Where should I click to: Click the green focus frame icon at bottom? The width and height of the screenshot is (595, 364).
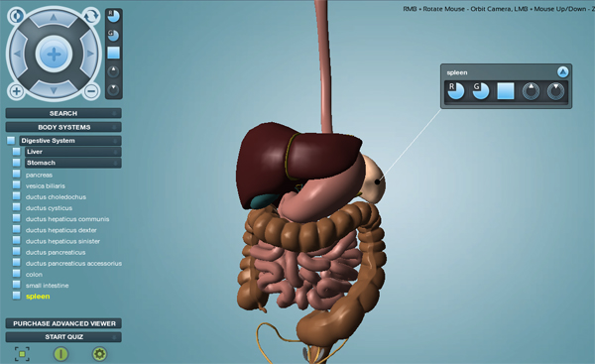click(x=22, y=354)
